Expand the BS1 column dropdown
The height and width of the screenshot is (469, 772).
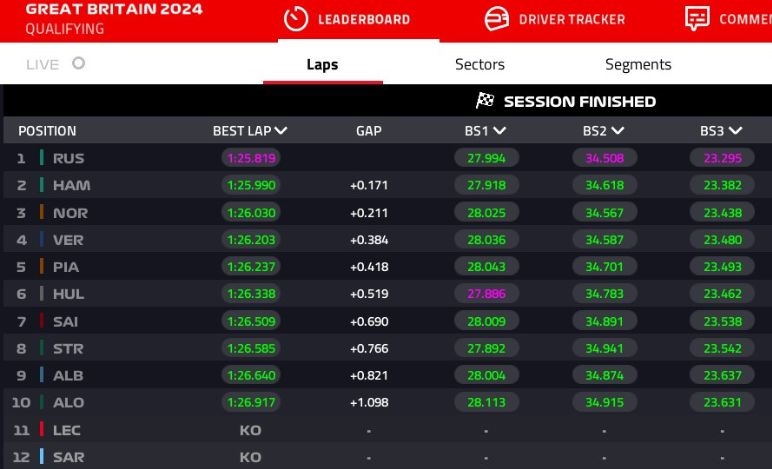pyautogui.click(x=499, y=131)
